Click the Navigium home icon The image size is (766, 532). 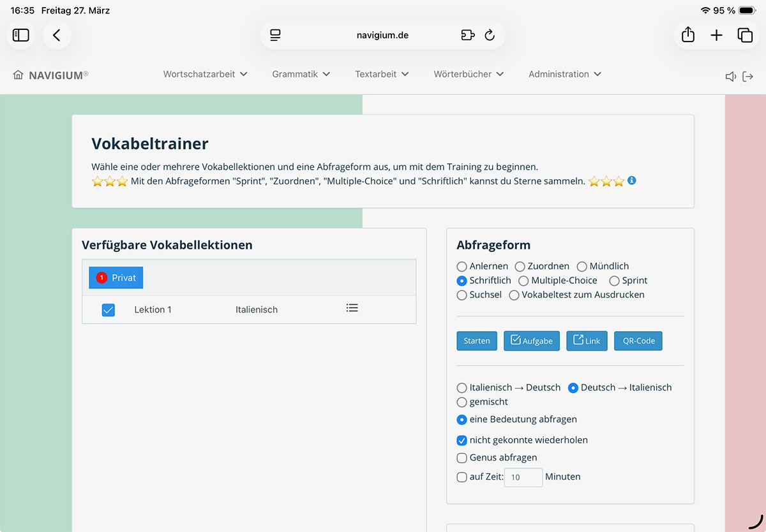pos(18,75)
